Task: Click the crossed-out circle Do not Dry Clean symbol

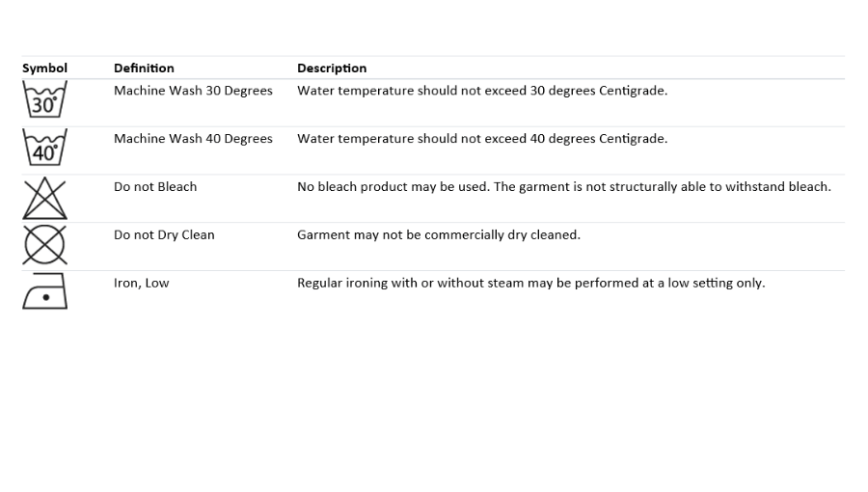Action: 44,245
